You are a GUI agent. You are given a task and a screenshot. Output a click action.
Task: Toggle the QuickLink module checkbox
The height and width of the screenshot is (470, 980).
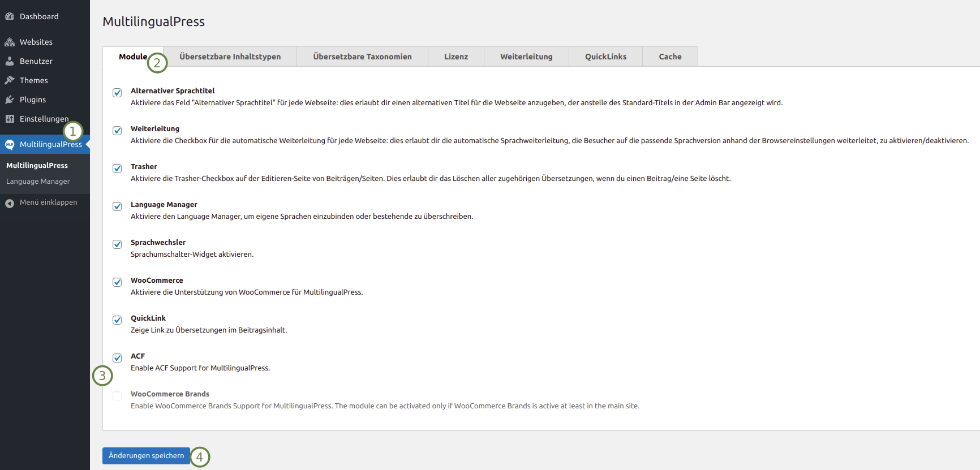117,320
